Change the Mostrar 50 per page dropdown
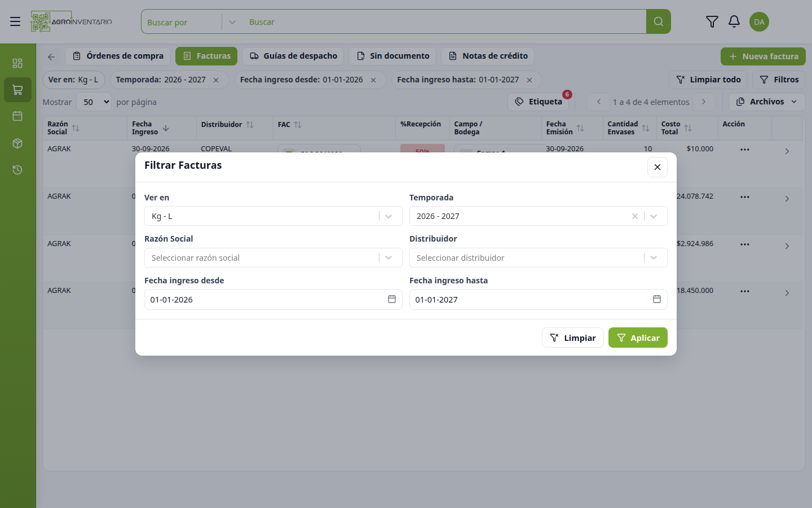 (x=94, y=102)
